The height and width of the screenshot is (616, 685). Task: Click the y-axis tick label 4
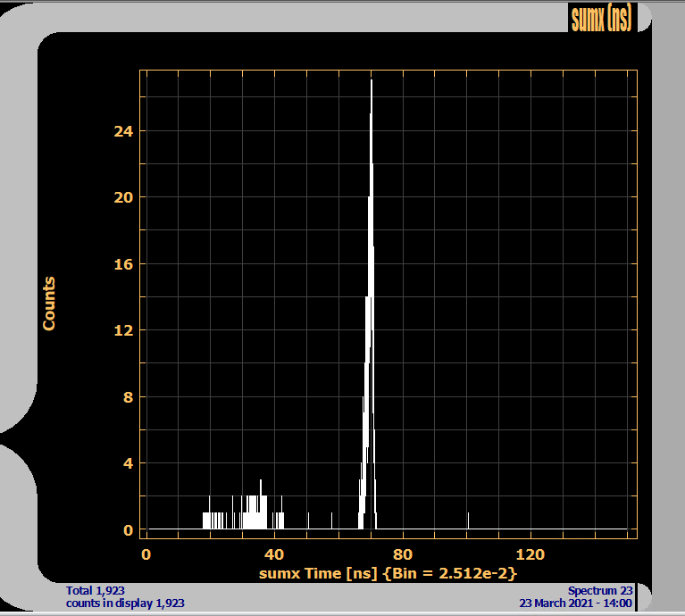pyautogui.click(x=128, y=463)
